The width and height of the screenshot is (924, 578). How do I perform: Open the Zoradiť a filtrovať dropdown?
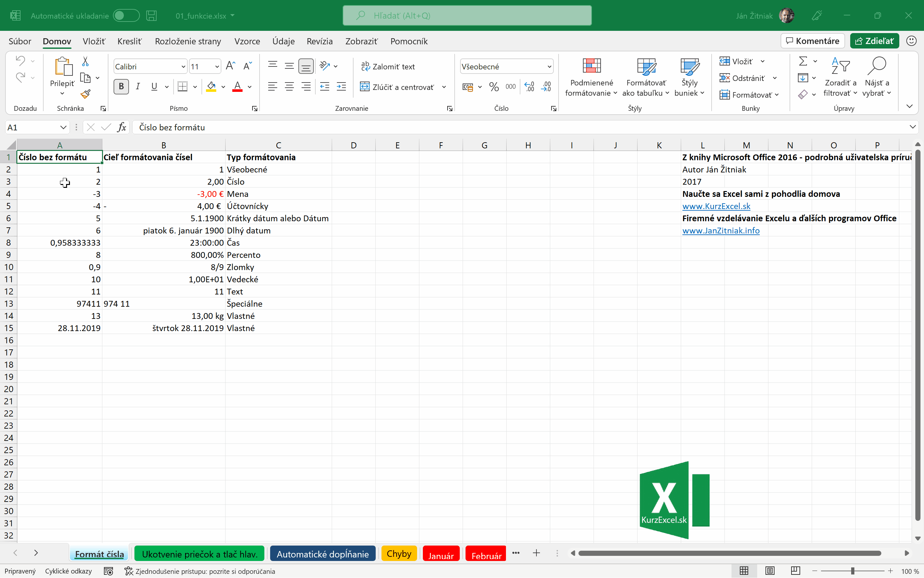click(x=840, y=78)
